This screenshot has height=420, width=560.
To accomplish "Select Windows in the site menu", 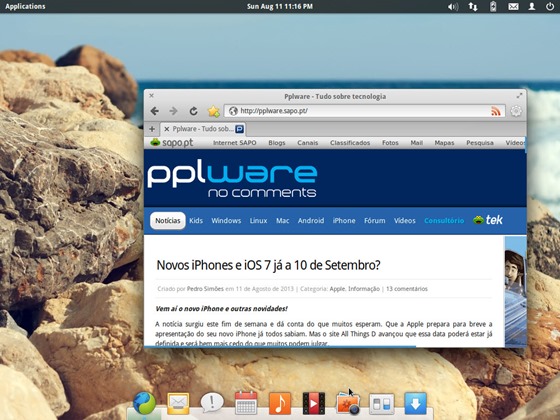I will pos(226,221).
